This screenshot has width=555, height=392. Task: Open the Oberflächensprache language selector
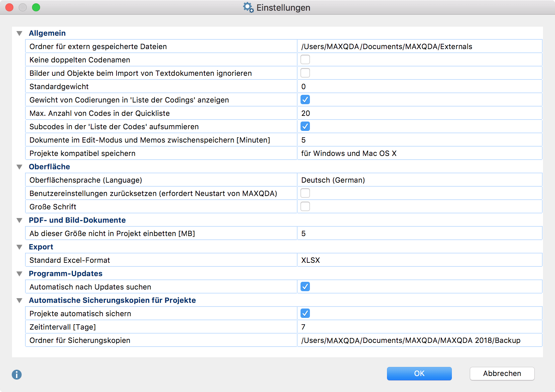coord(367,180)
